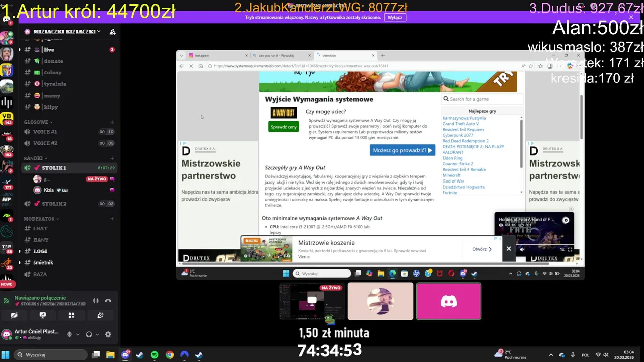
Task: Deafen headphones in Discord
Action: [x=89, y=334]
